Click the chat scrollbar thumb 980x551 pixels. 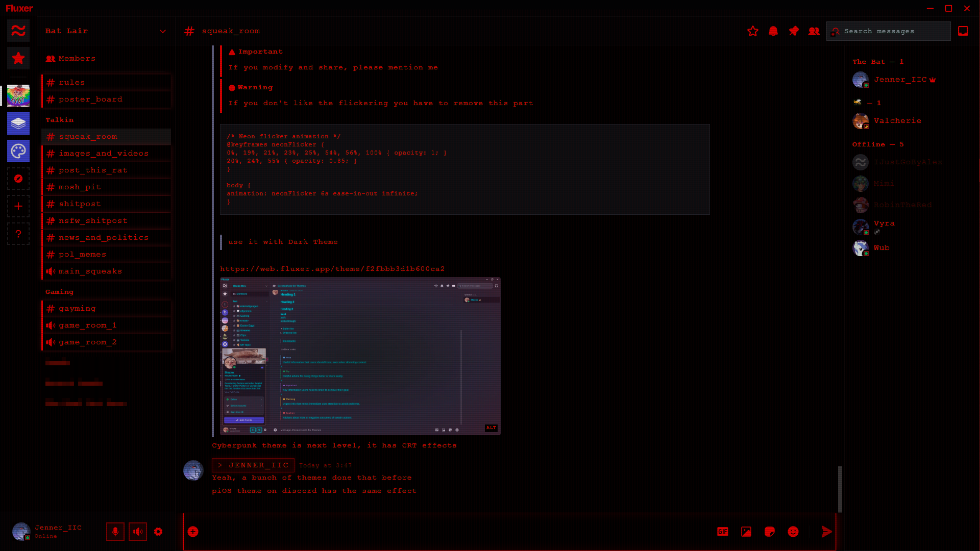tap(840, 488)
